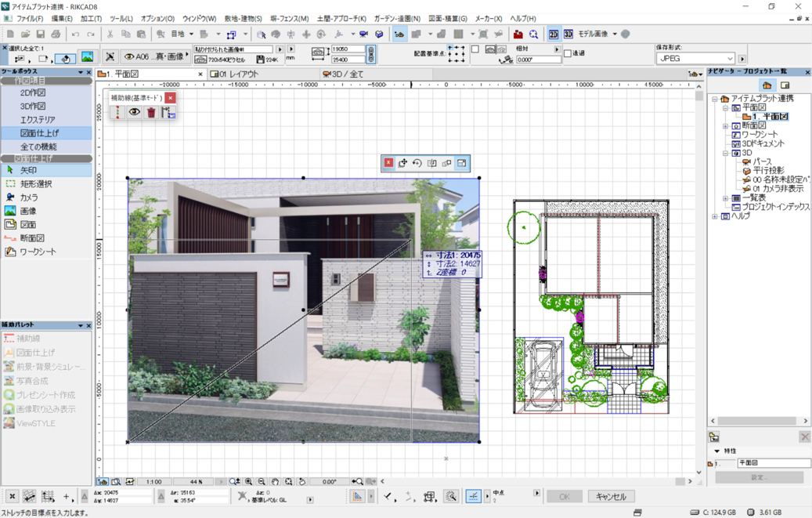The height and width of the screenshot is (518, 812).
Task: Open the 編集(E) menu
Action: (x=62, y=19)
